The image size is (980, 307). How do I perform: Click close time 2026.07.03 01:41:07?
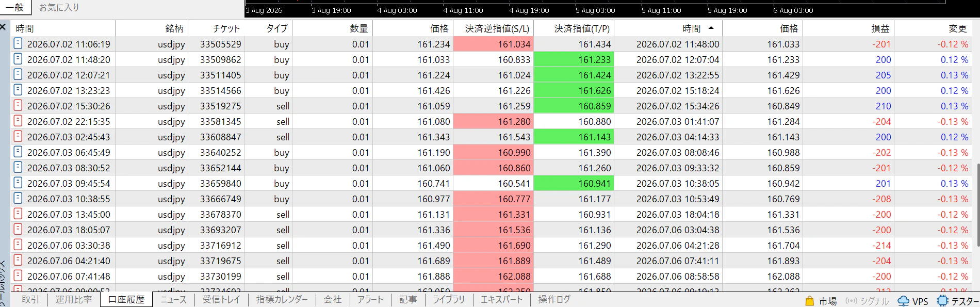point(678,121)
